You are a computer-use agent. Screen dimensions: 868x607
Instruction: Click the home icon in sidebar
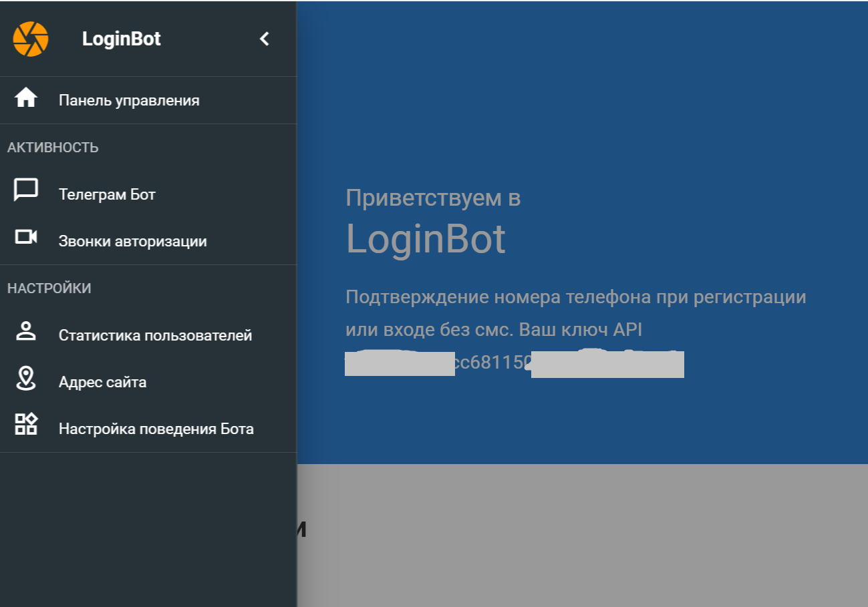[26, 98]
